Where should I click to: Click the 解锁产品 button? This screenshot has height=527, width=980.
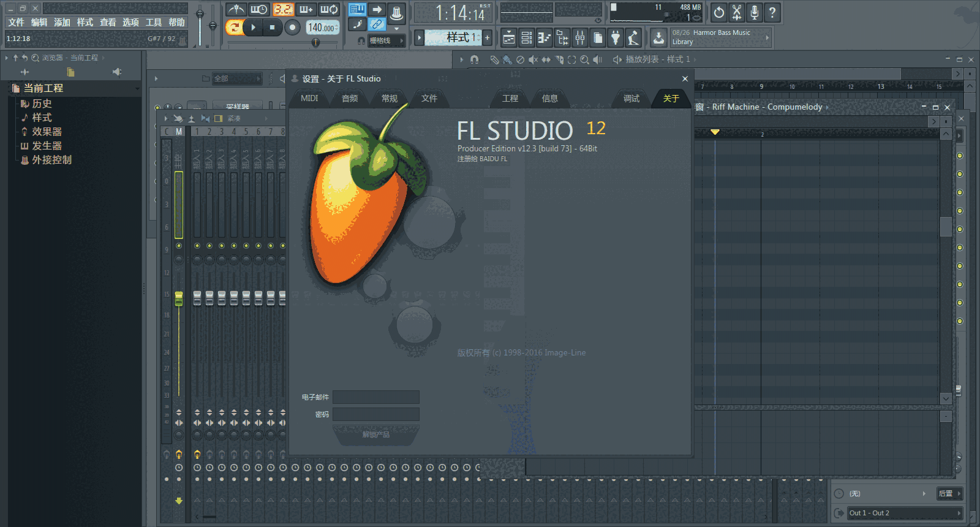click(x=376, y=434)
